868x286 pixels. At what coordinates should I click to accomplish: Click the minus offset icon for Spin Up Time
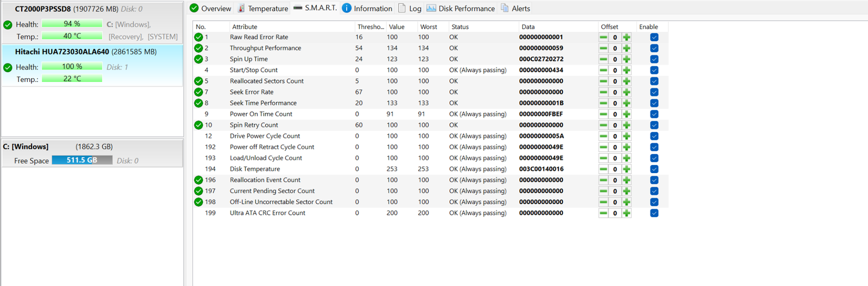pyautogui.click(x=603, y=59)
